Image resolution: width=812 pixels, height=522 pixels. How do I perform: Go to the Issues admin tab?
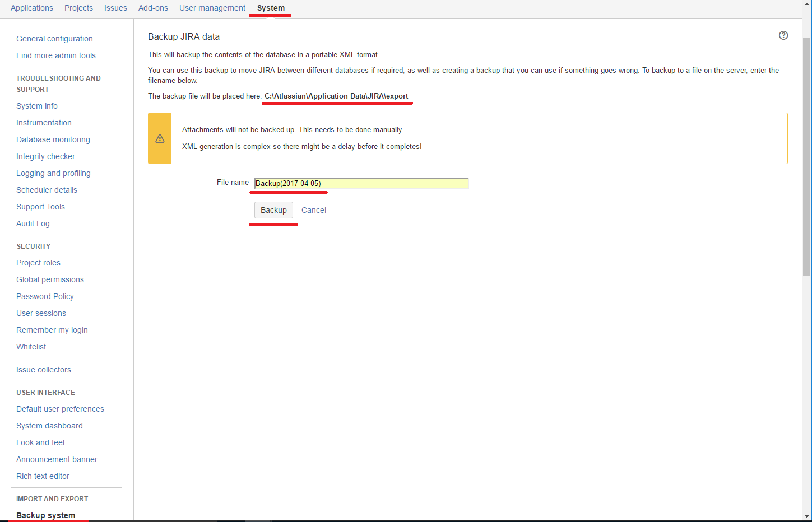pos(115,8)
